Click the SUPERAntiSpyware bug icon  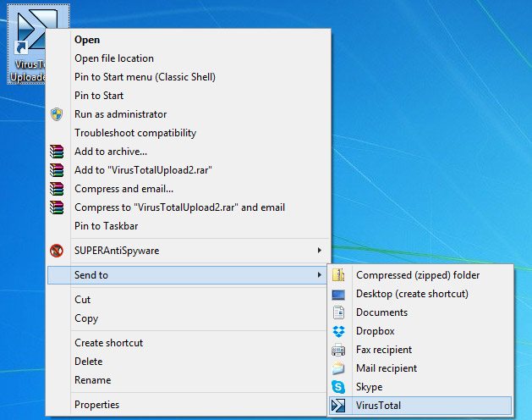[57, 251]
